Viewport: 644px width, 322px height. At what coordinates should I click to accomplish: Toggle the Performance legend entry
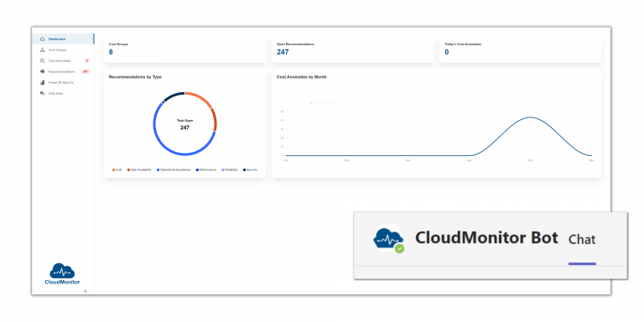(206, 169)
